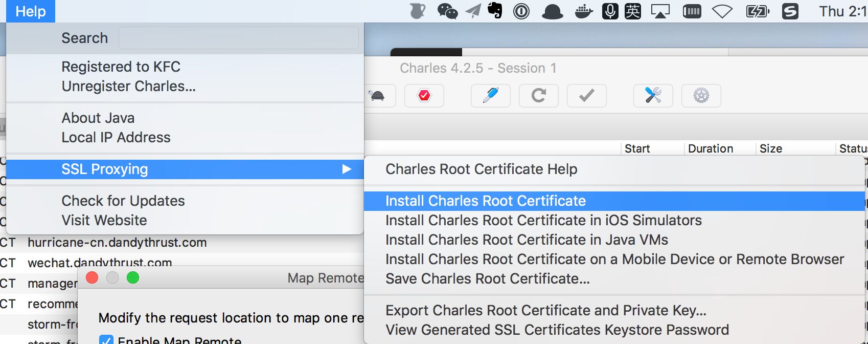Image resolution: width=868 pixels, height=344 pixels.
Task: Close the Map Remote window with red button
Action: (92, 277)
